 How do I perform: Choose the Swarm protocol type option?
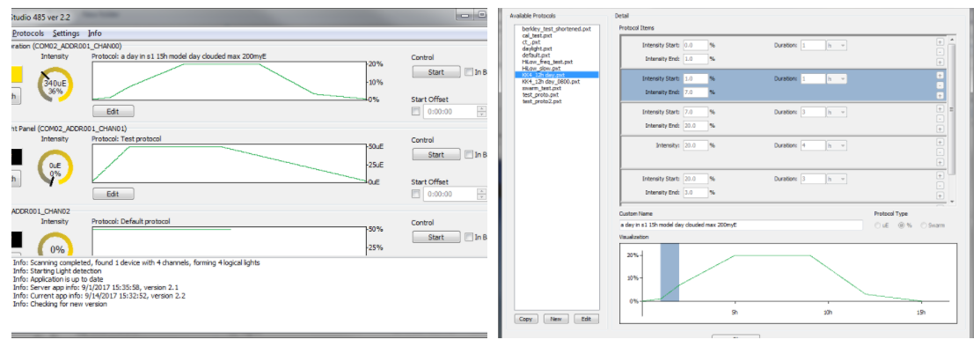(932, 225)
